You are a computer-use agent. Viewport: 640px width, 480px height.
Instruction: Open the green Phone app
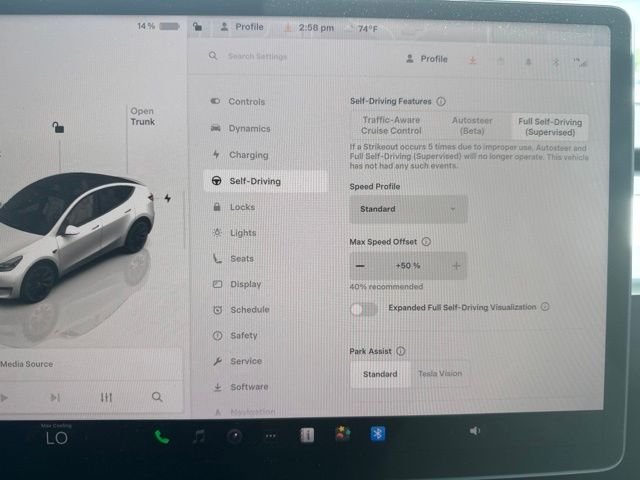pyautogui.click(x=162, y=437)
